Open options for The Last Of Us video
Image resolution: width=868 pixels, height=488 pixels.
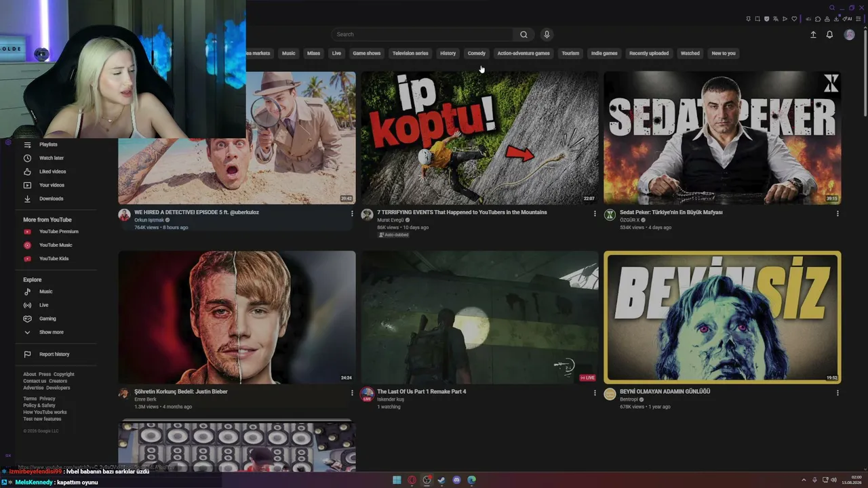(x=595, y=392)
